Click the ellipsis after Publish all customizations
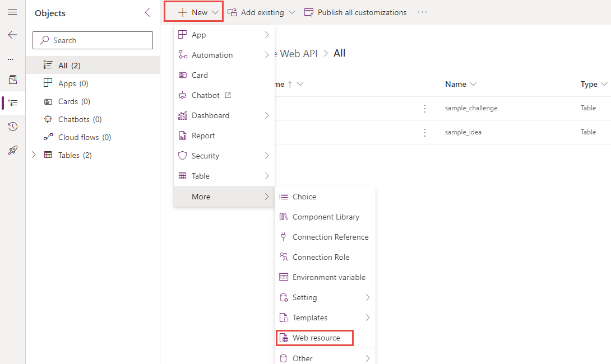This screenshot has height=364, width=611. tap(422, 12)
